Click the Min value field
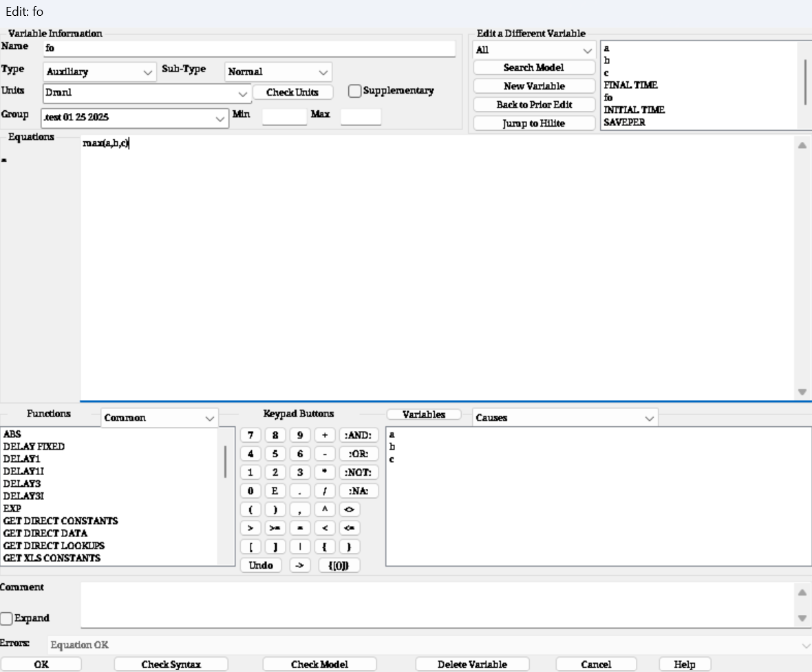 [x=284, y=116]
